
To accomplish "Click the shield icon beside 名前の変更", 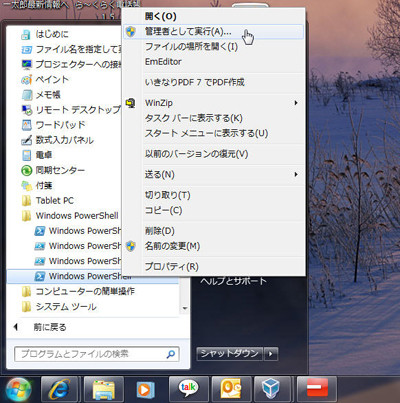I will (131, 246).
